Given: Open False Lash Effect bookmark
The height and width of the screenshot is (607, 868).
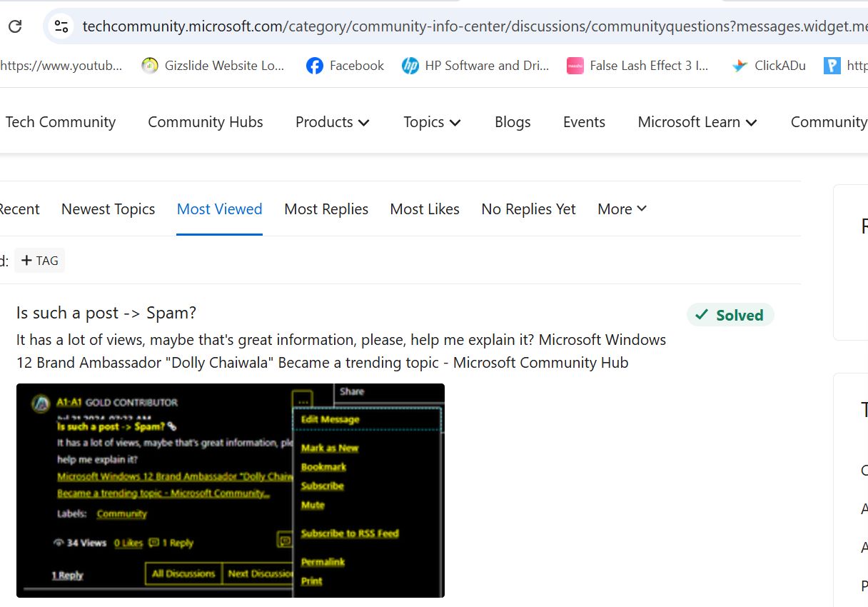Looking at the screenshot, I should 637,66.
